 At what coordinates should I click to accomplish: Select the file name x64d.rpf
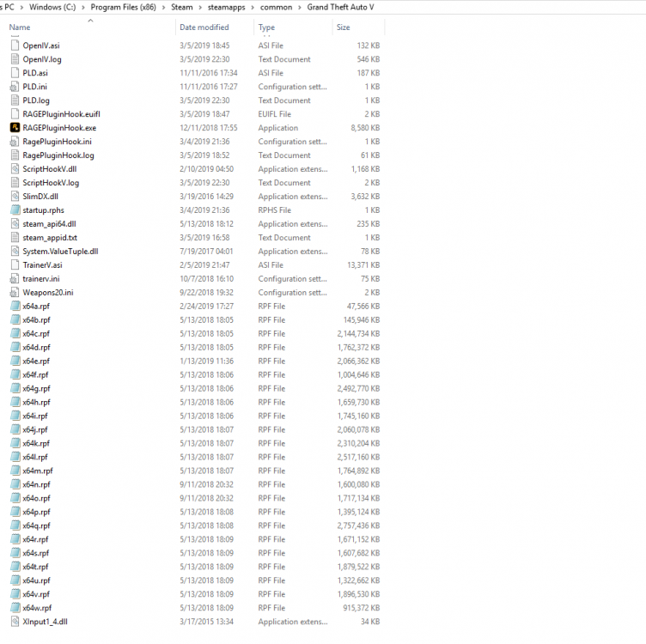36,347
